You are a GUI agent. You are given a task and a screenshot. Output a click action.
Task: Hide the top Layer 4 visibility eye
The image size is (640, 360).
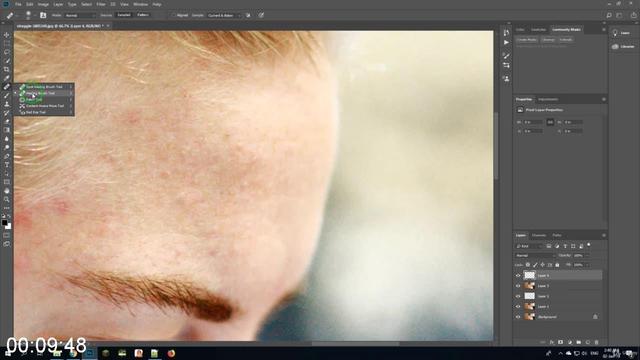(518, 276)
